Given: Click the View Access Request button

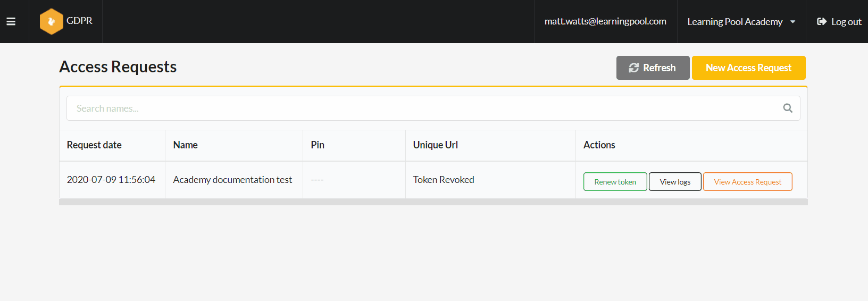Looking at the screenshot, I should 747,182.
